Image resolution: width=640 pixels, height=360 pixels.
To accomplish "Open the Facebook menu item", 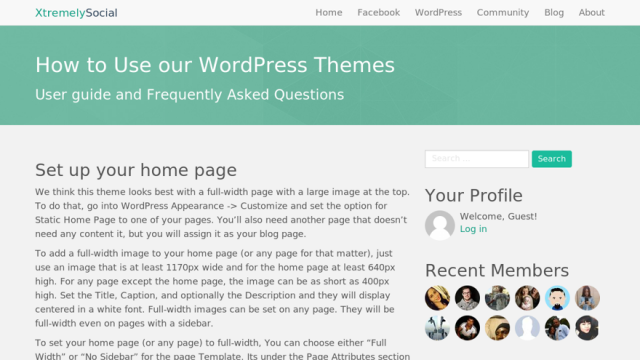I will tap(378, 13).
